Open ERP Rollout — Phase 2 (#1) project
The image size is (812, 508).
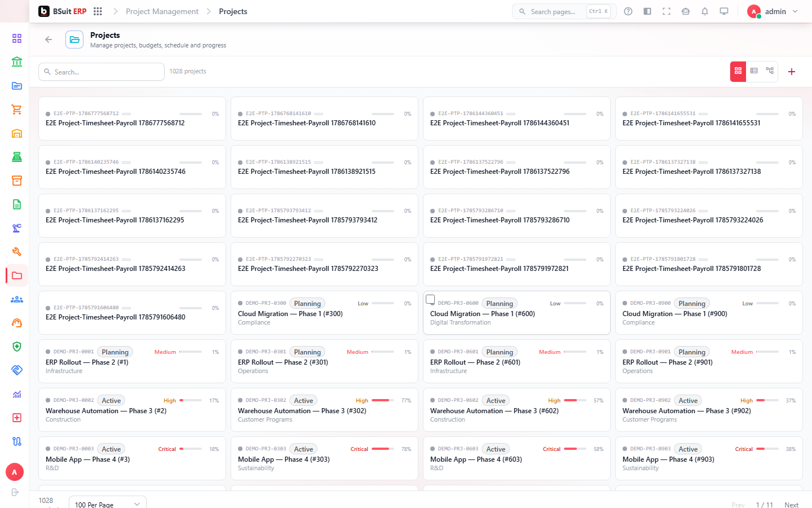click(x=132, y=361)
